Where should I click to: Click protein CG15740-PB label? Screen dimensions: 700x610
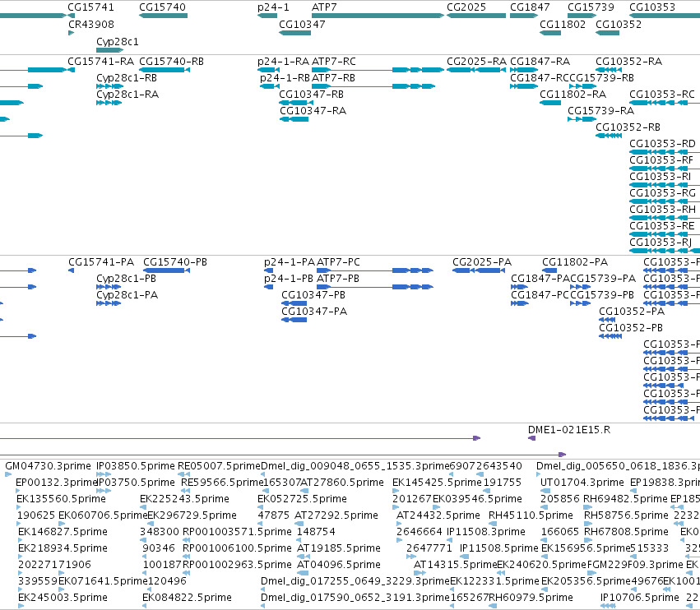[175, 262]
